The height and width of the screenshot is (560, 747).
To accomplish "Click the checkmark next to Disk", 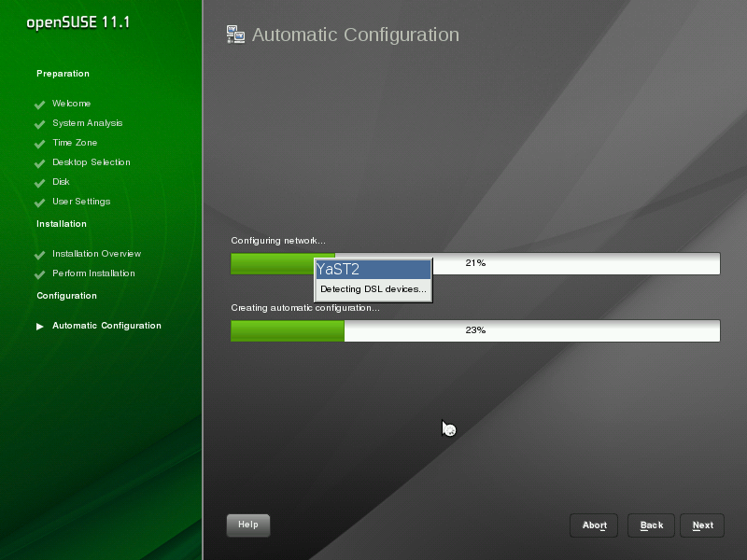I will (x=39, y=183).
